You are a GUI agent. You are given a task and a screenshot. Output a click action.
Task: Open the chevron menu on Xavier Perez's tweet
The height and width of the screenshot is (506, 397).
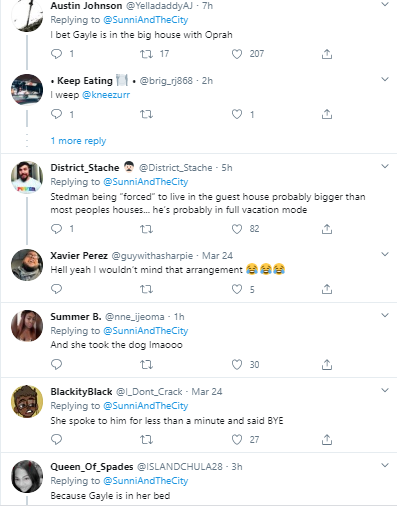[x=385, y=254]
